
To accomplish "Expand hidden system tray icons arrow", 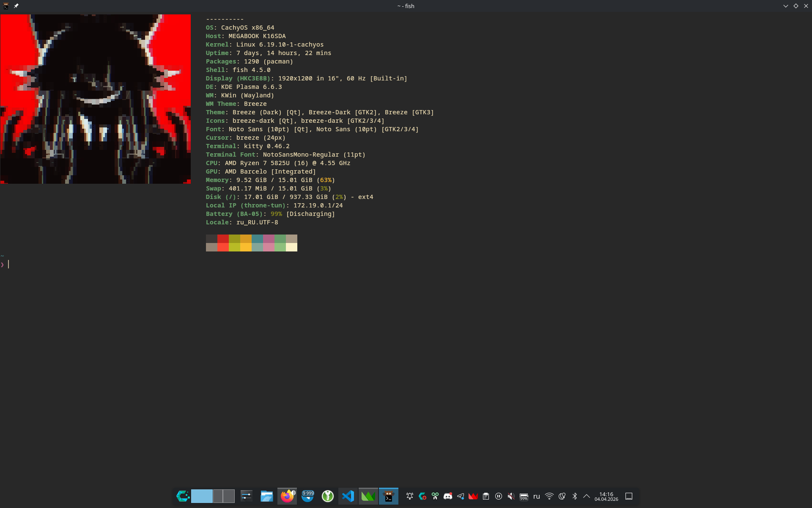I will tap(587, 496).
